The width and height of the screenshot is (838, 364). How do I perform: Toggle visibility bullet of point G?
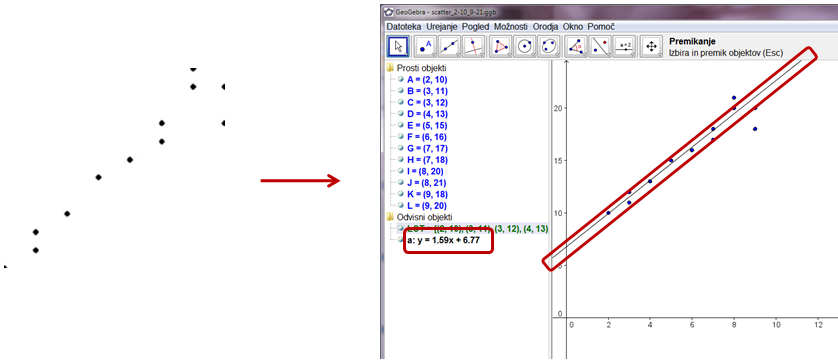click(400, 148)
